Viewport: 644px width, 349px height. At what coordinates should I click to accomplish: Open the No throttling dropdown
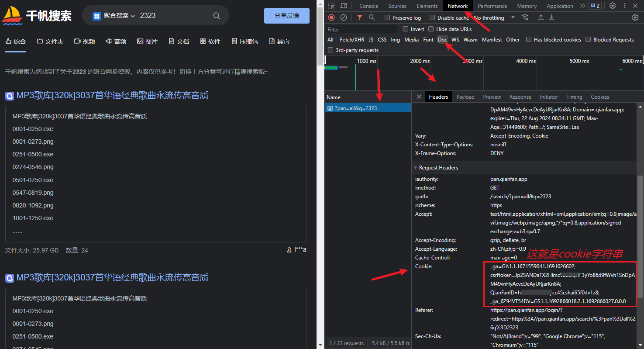494,17
